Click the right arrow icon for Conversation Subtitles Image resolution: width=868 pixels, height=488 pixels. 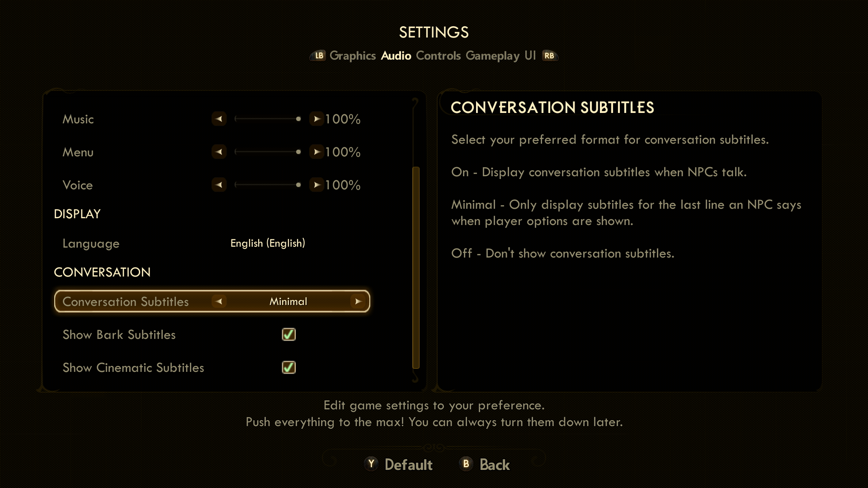(x=359, y=301)
